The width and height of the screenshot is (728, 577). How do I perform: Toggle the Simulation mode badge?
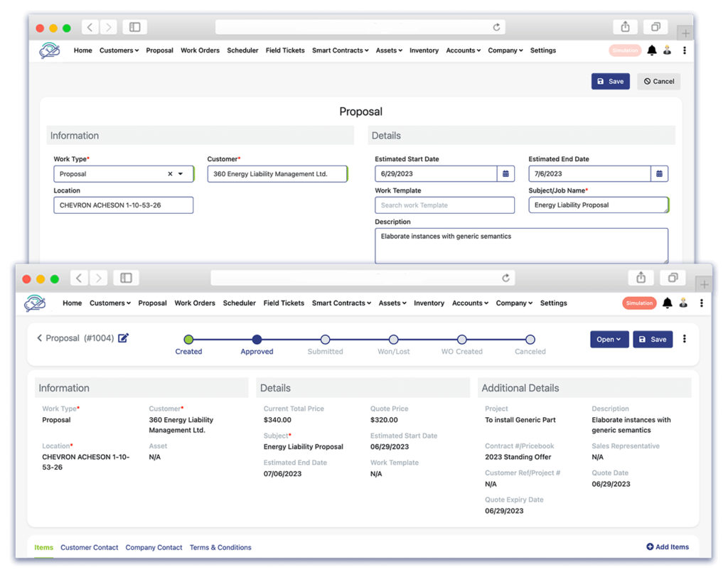pos(638,303)
